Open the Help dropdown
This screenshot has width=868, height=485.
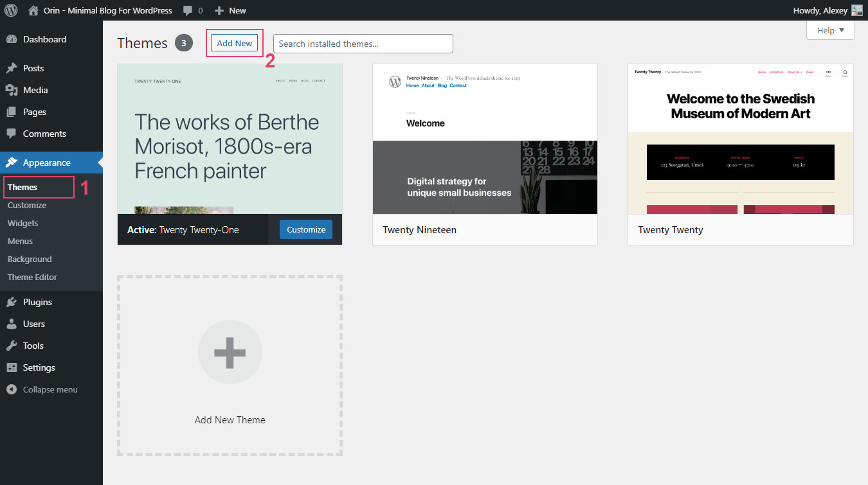tap(830, 30)
